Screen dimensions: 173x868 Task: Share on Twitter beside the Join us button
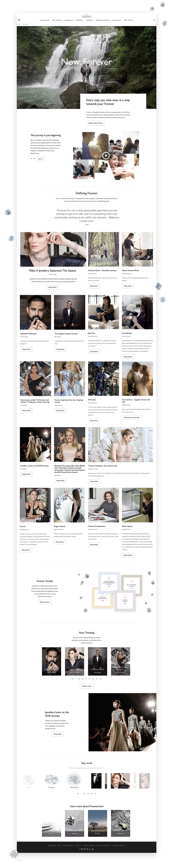34,158
